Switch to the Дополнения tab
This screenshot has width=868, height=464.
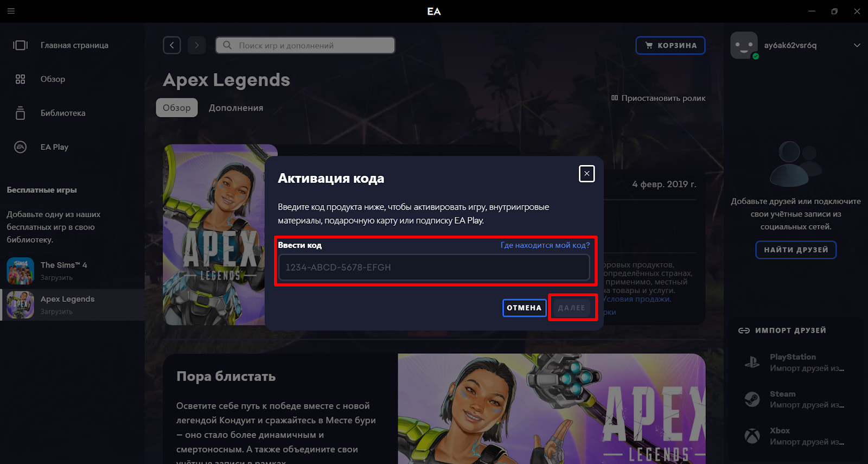236,107
